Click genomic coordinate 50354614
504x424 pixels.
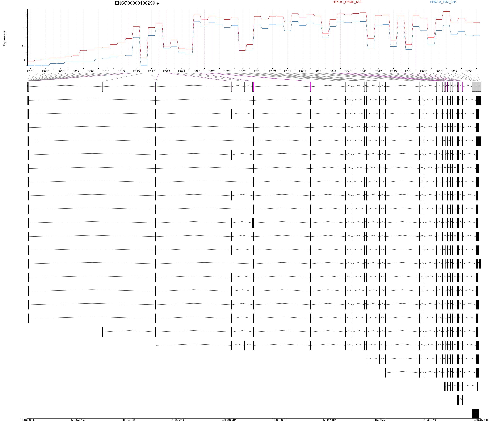tap(78, 420)
